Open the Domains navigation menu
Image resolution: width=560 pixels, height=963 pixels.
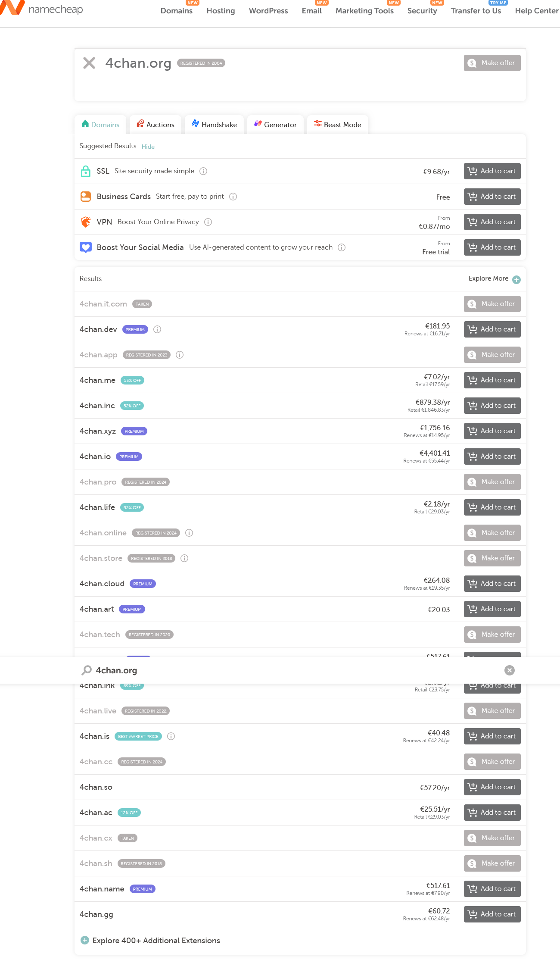(176, 11)
